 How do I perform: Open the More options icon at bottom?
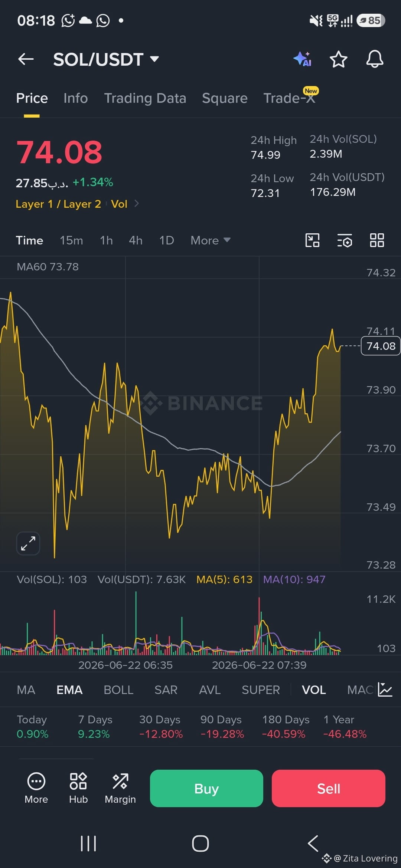click(36, 788)
